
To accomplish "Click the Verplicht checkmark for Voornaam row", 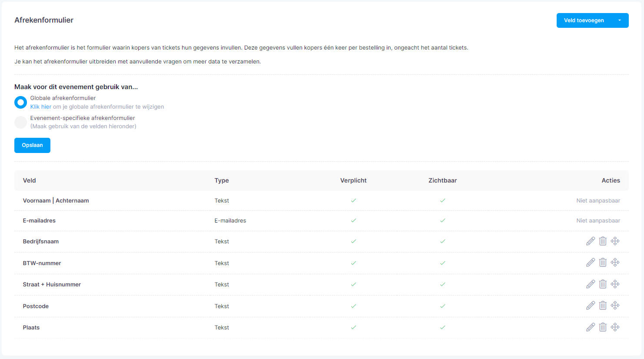I will click(x=353, y=200).
